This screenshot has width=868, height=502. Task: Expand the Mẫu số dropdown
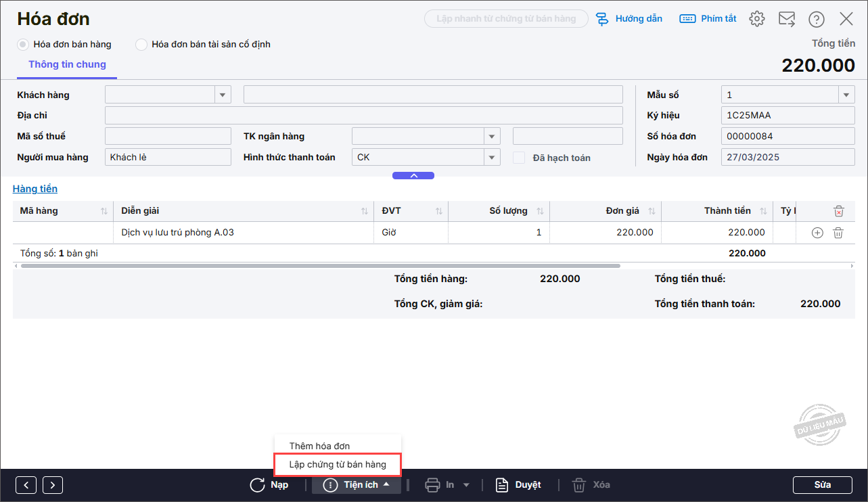[x=846, y=95]
